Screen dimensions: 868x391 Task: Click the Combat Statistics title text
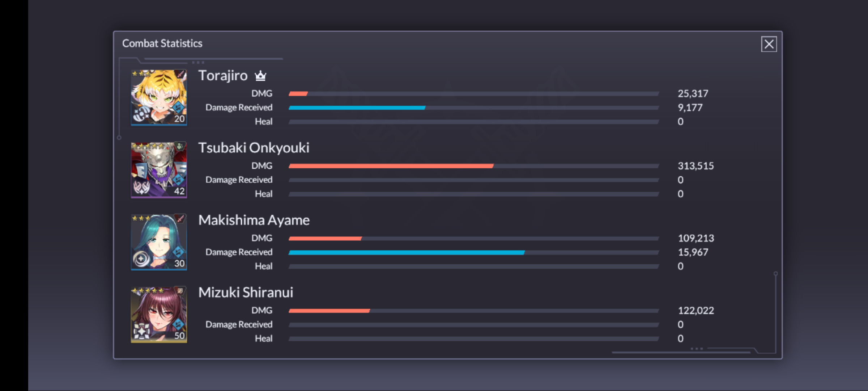tap(162, 43)
